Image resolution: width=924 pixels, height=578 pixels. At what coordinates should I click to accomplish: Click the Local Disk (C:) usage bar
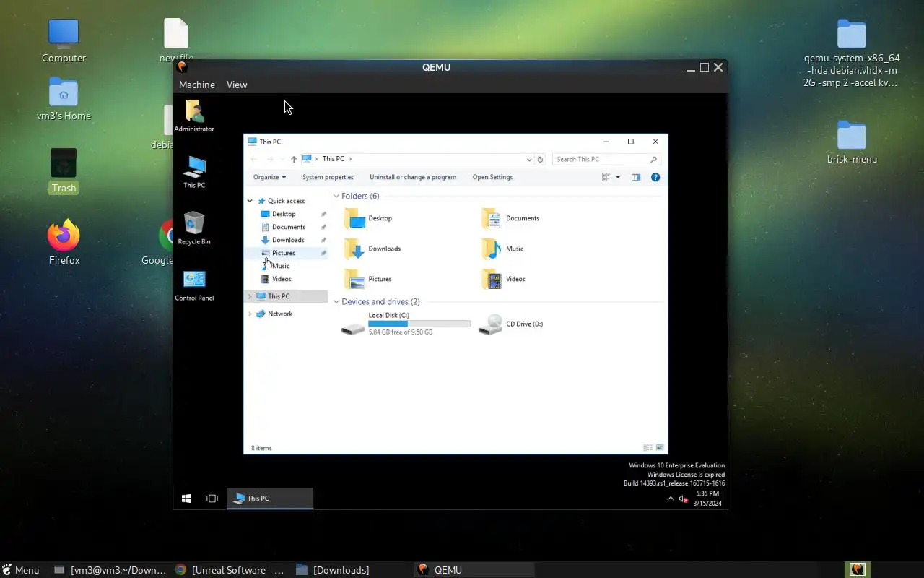[419, 324]
